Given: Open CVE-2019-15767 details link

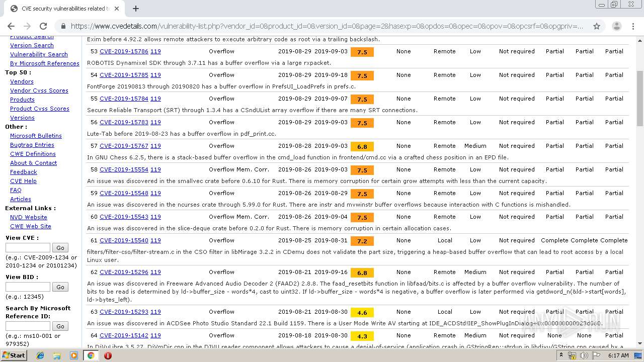Looking at the screenshot, I should (x=124, y=146).
